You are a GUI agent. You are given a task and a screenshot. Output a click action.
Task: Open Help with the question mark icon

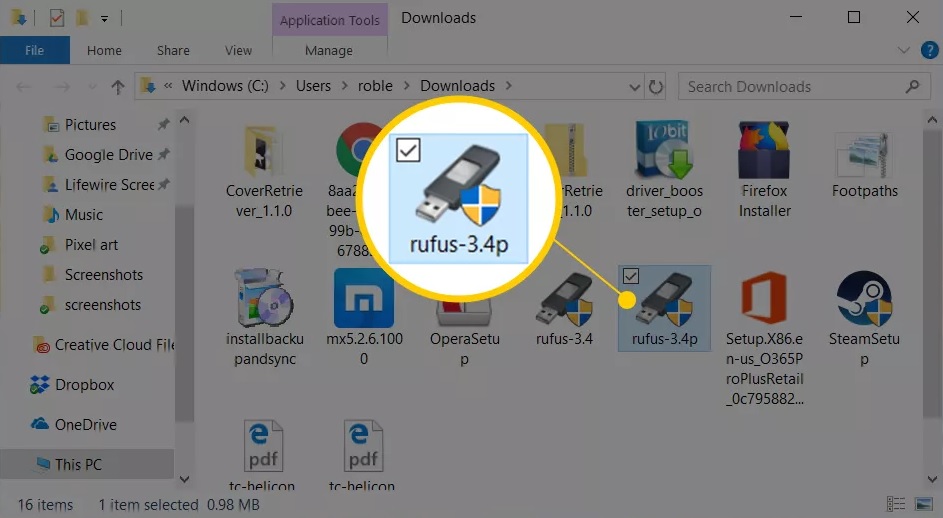930,50
